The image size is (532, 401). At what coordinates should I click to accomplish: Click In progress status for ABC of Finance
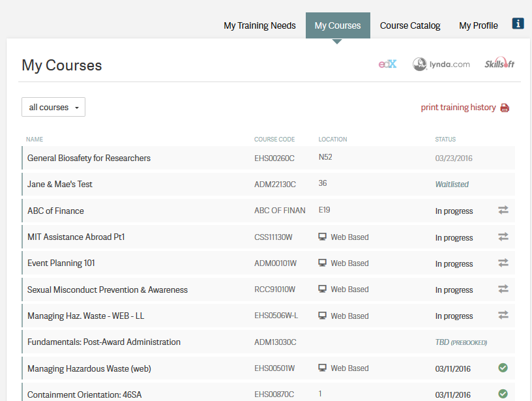[454, 211]
